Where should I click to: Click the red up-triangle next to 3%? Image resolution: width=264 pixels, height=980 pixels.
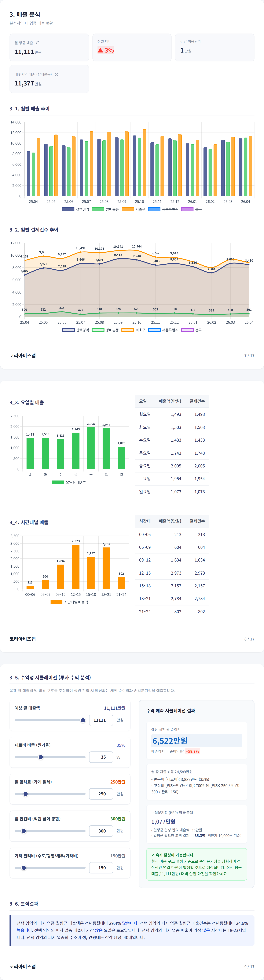tap(100, 50)
